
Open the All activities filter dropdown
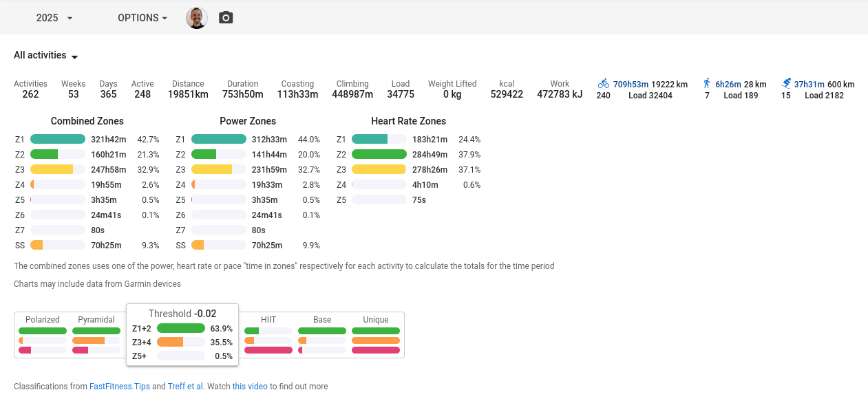pos(46,56)
